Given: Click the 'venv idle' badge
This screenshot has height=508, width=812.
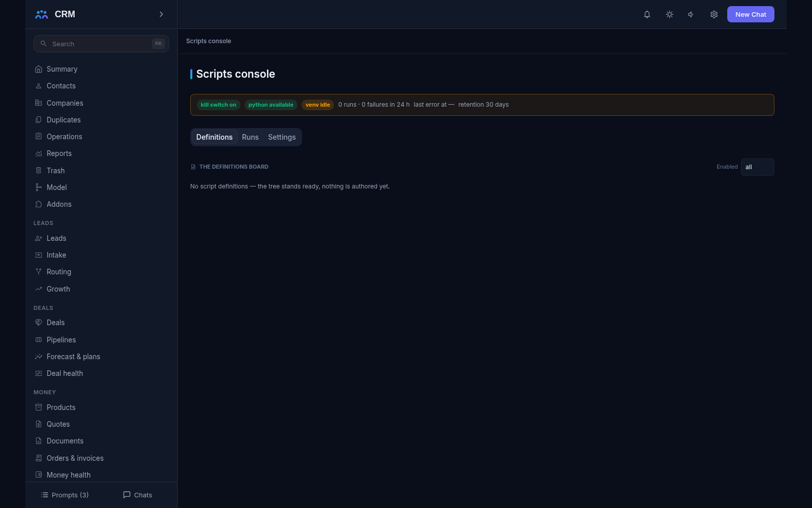Looking at the screenshot, I should 318,105.
